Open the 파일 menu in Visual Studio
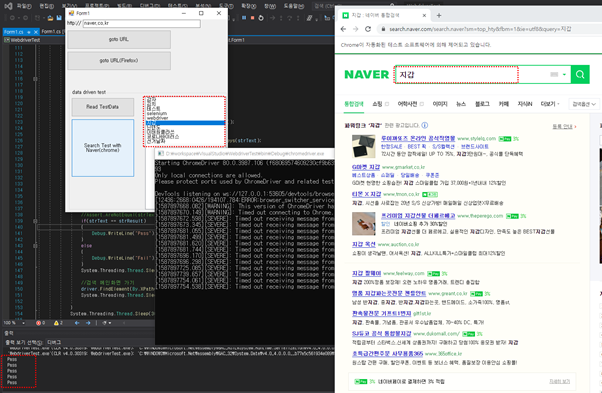The height and width of the screenshot is (393, 602). click(x=24, y=6)
